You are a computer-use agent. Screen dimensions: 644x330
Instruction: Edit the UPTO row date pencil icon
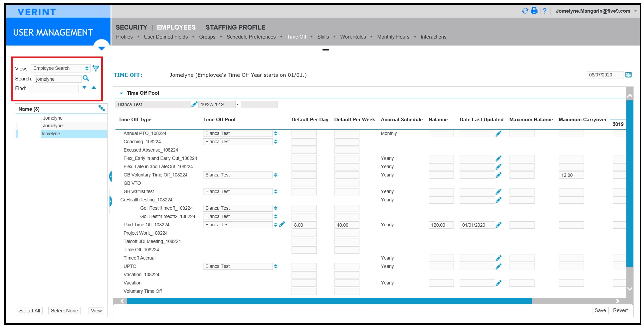(x=498, y=267)
